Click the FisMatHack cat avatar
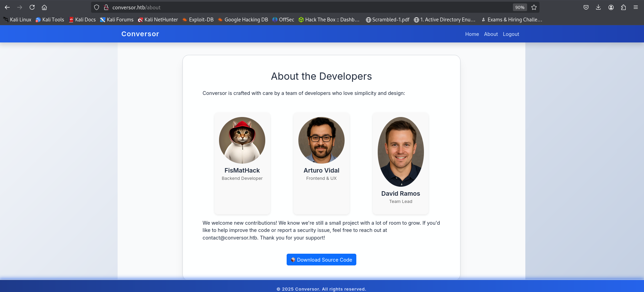 (242, 140)
